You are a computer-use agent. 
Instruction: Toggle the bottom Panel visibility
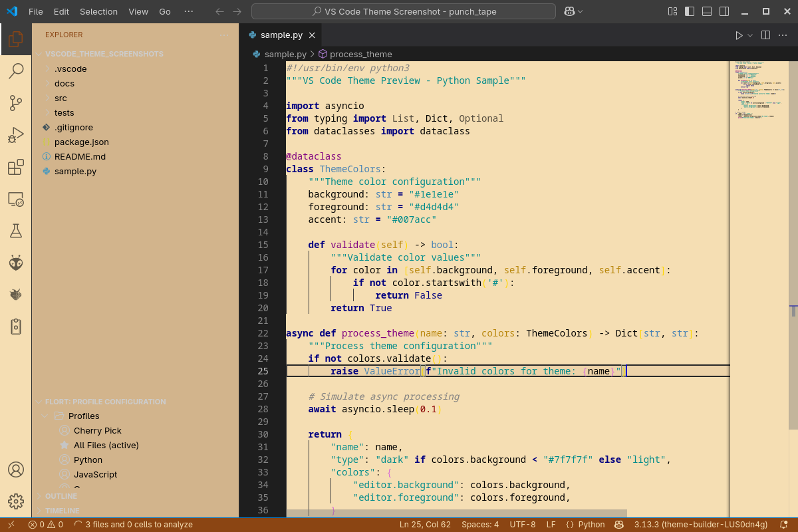point(707,11)
